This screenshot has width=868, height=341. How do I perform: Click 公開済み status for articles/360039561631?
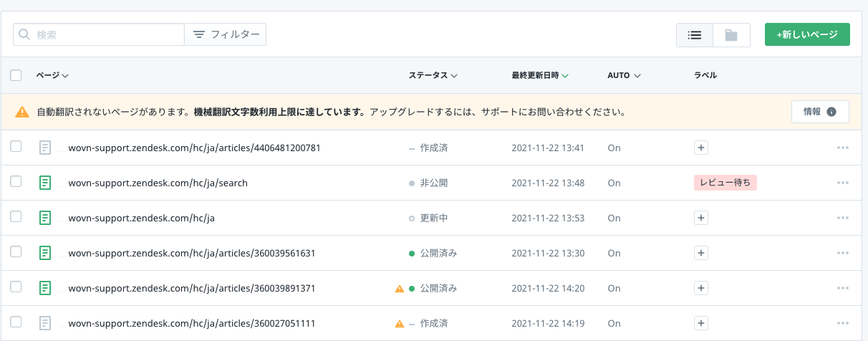(x=438, y=253)
